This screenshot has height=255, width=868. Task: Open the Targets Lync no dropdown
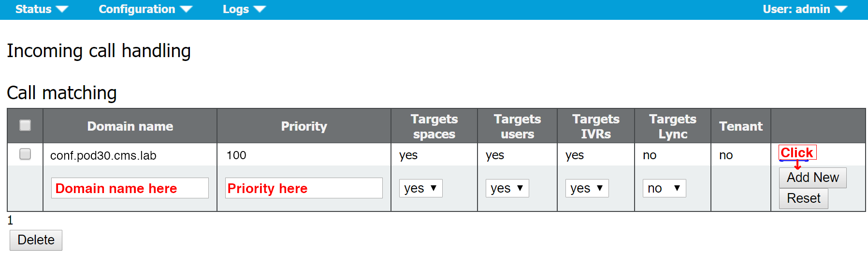[664, 188]
